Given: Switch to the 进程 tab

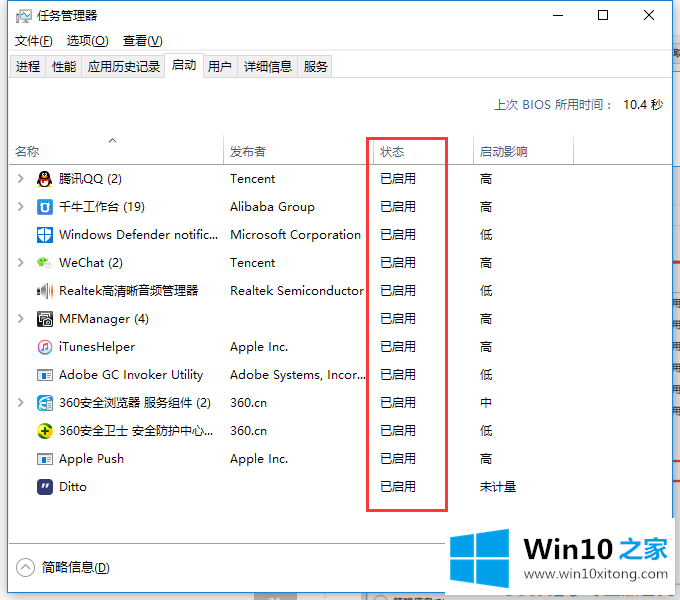Looking at the screenshot, I should click(x=28, y=67).
